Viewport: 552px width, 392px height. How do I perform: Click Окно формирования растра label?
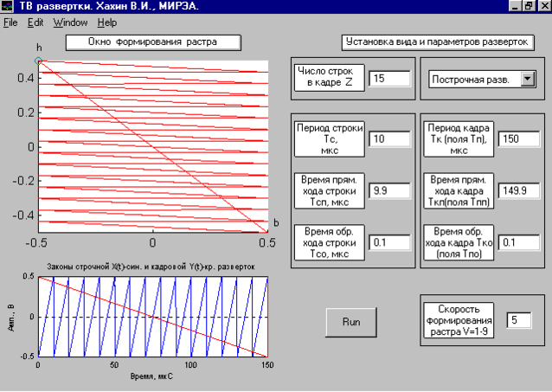pos(153,42)
